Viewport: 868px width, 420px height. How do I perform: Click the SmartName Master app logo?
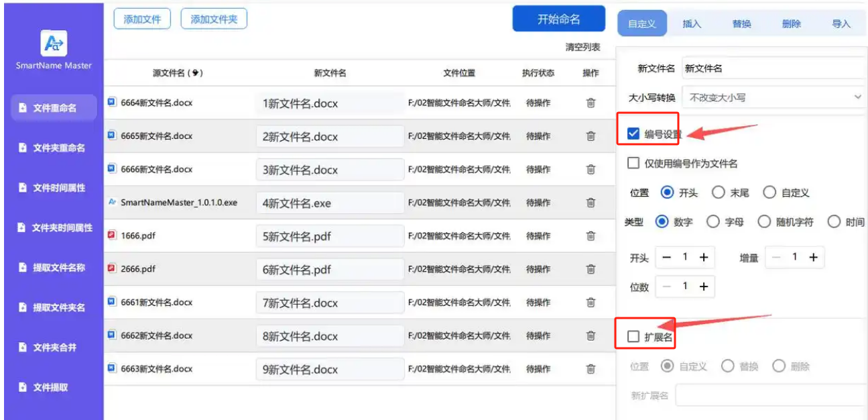[x=53, y=44]
